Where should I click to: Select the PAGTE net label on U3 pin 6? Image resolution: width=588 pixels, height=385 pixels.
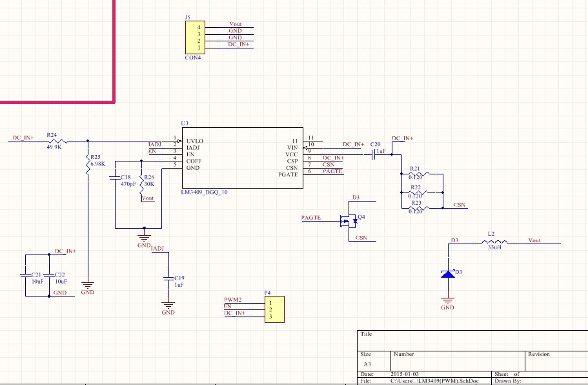(332, 171)
